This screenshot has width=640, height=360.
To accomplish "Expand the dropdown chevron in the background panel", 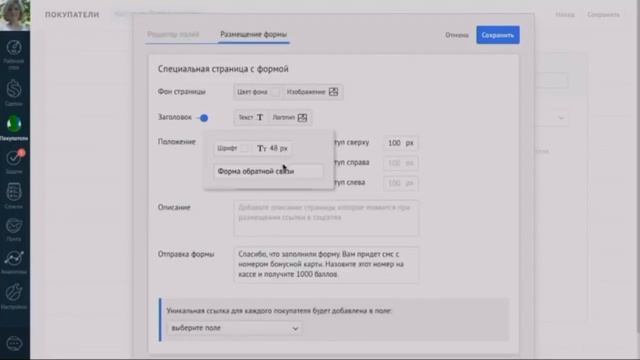I will (x=561, y=118).
